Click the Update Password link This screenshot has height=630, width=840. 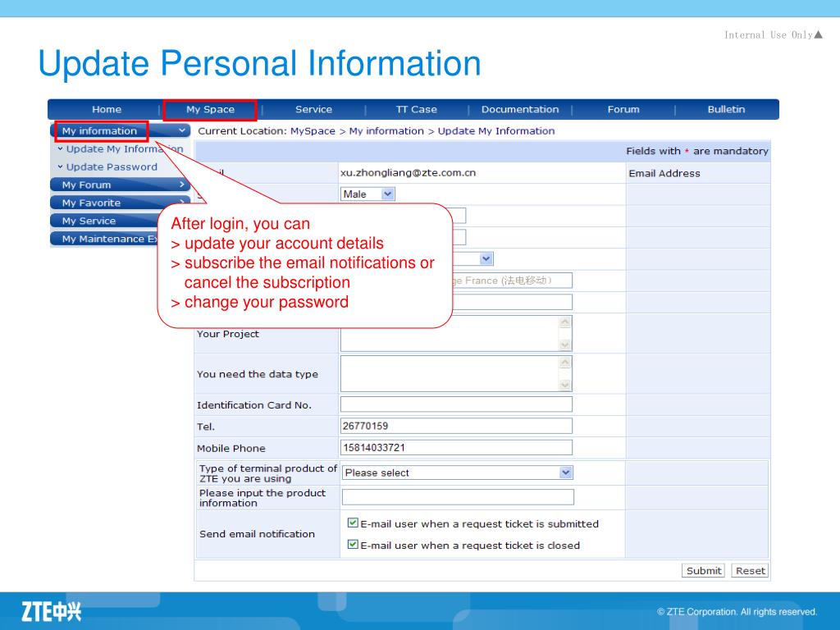[x=112, y=167]
